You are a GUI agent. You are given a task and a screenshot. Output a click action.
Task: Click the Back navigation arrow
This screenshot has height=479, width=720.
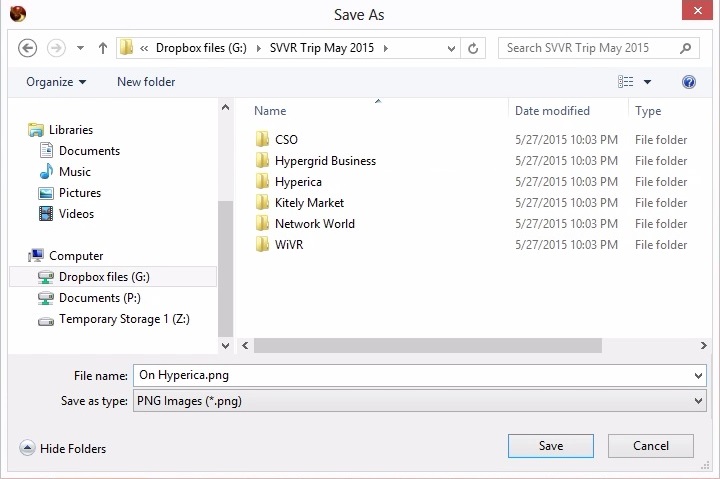28,48
